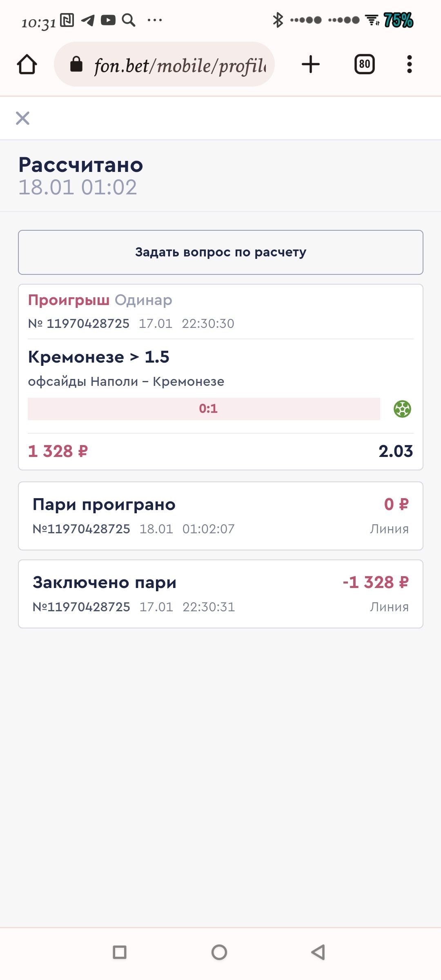Open the "Пари проиграно" transaction entry
Image resolution: width=441 pixels, height=980 pixels.
tap(220, 516)
